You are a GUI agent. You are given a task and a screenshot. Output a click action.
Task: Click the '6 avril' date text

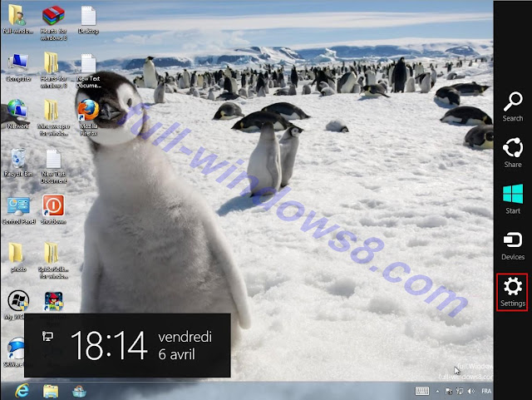176,354
